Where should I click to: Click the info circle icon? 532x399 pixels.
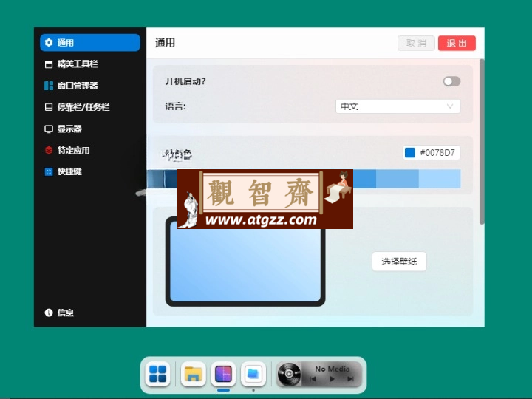pos(49,313)
